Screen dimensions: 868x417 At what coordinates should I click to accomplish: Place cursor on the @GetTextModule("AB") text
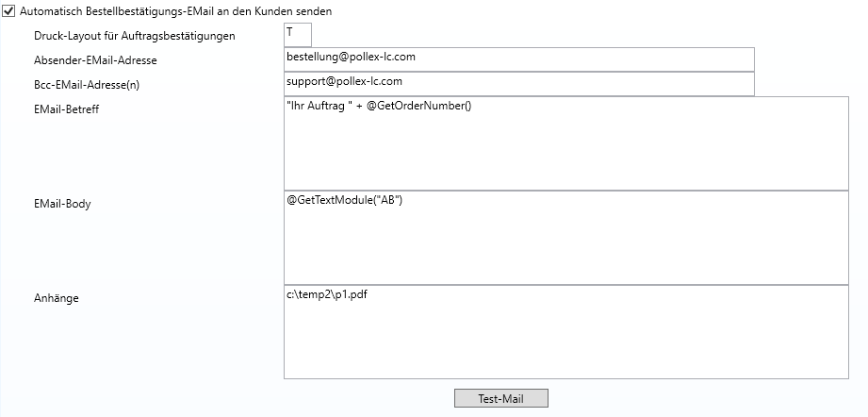pyautogui.click(x=345, y=200)
